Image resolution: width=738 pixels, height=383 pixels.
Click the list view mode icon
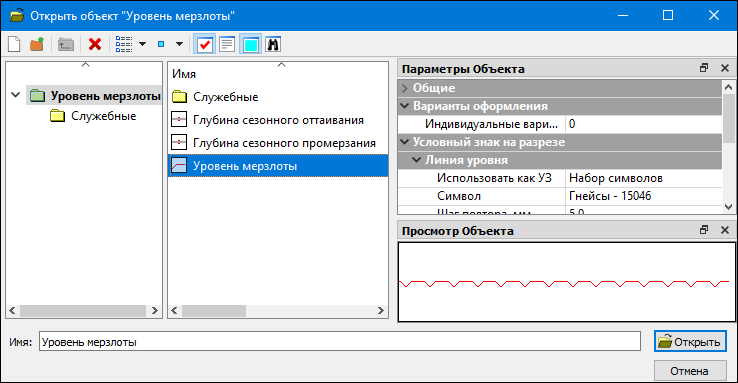[x=124, y=45]
